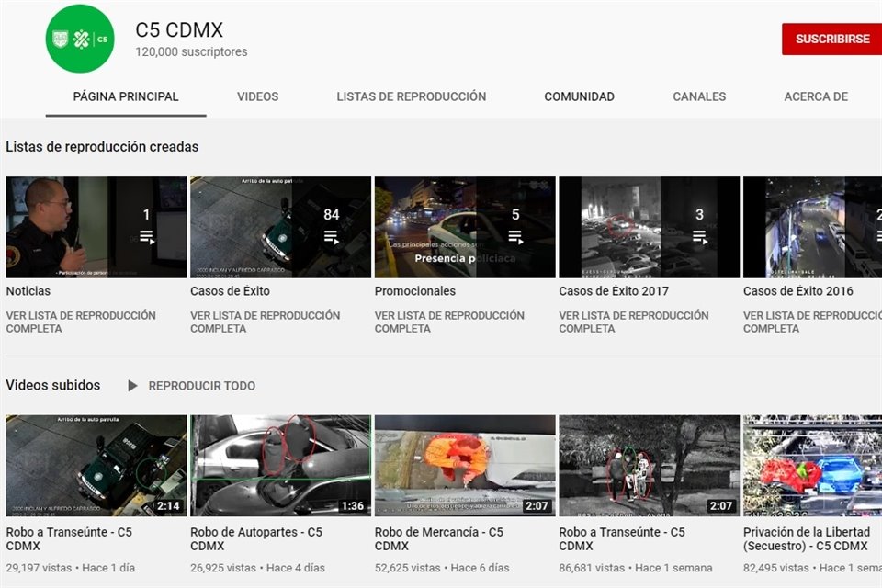Click Privación de la Libertad (Secuestro) title

point(807,539)
